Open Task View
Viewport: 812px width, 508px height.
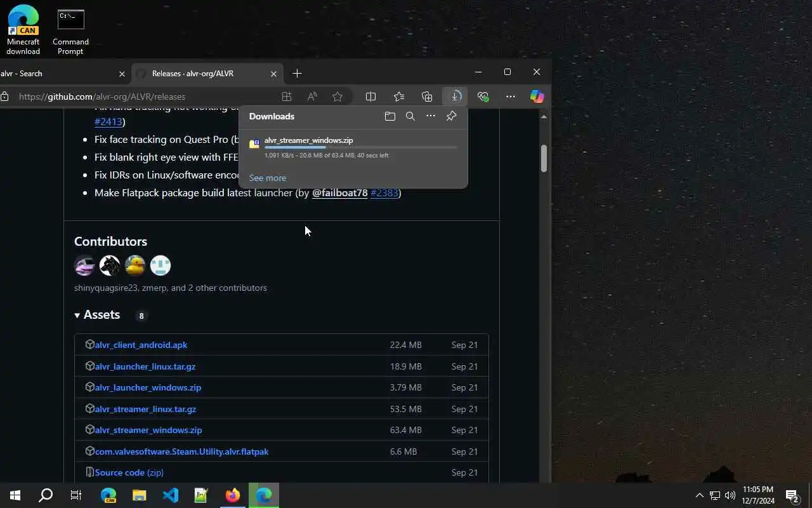76,495
